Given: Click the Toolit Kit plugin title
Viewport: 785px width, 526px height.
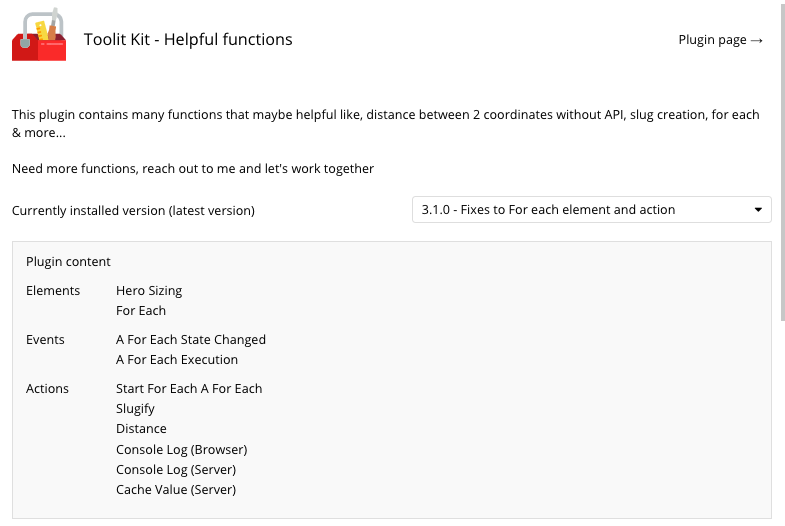Looking at the screenshot, I should click(x=188, y=40).
